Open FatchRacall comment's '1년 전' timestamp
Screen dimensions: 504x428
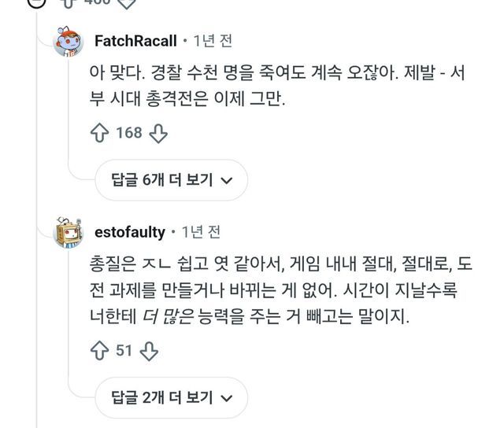tap(213, 40)
